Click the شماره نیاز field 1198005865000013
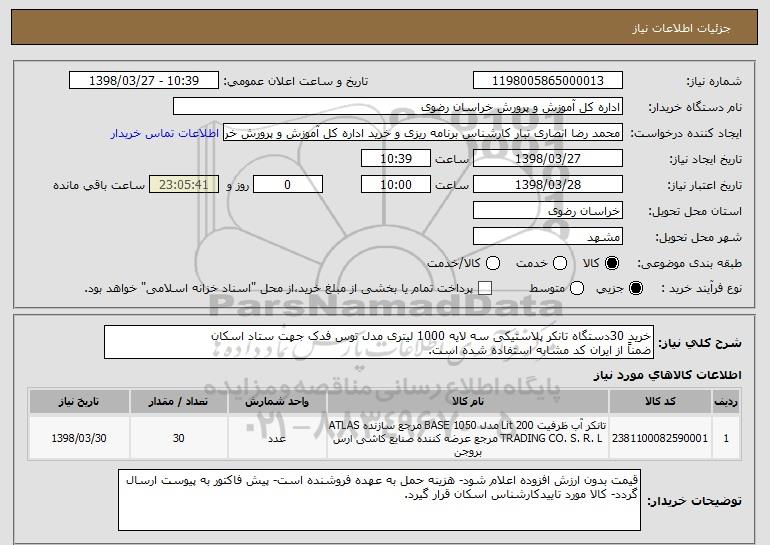Image resolution: width=770 pixels, height=545 pixels. 548,81
